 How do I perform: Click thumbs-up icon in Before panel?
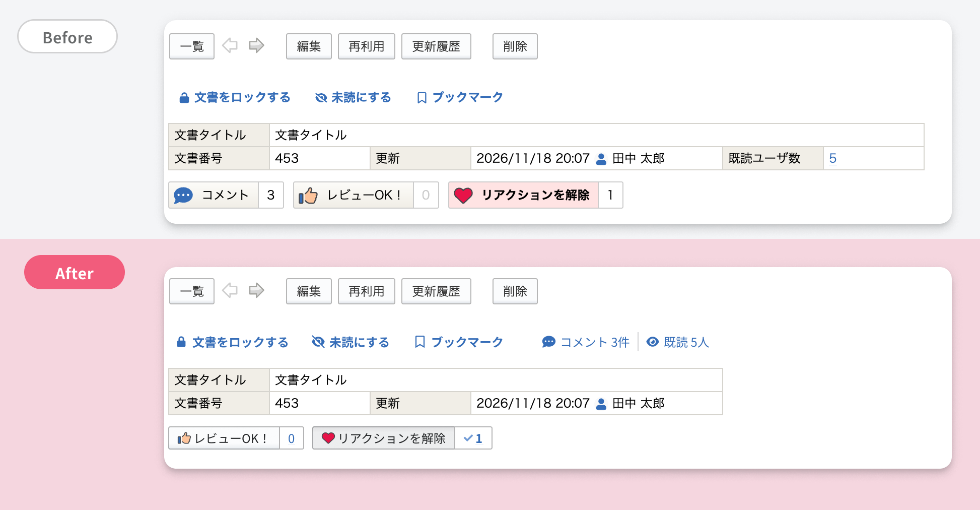(x=308, y=195)
